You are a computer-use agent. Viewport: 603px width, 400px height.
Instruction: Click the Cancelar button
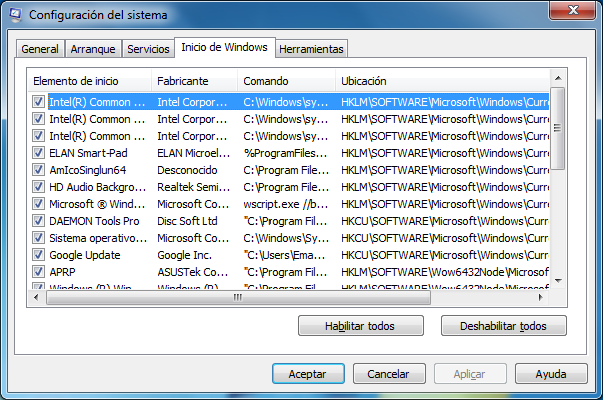click(389, 373)
